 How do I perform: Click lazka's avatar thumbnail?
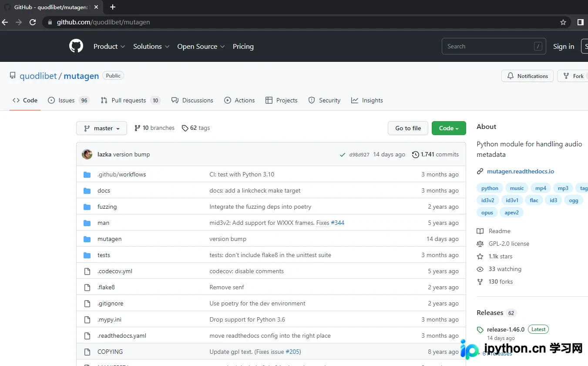(x=87, y=154)
